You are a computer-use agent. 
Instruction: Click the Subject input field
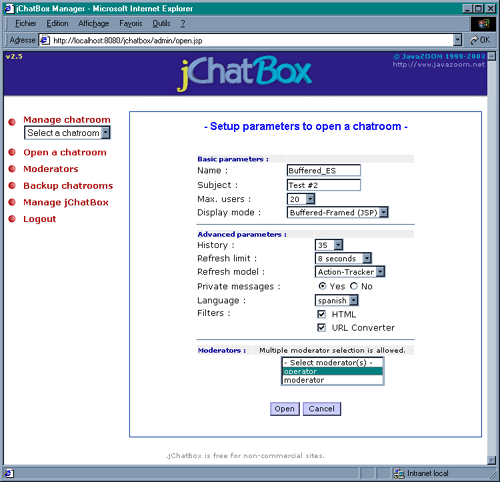(324, 185)
